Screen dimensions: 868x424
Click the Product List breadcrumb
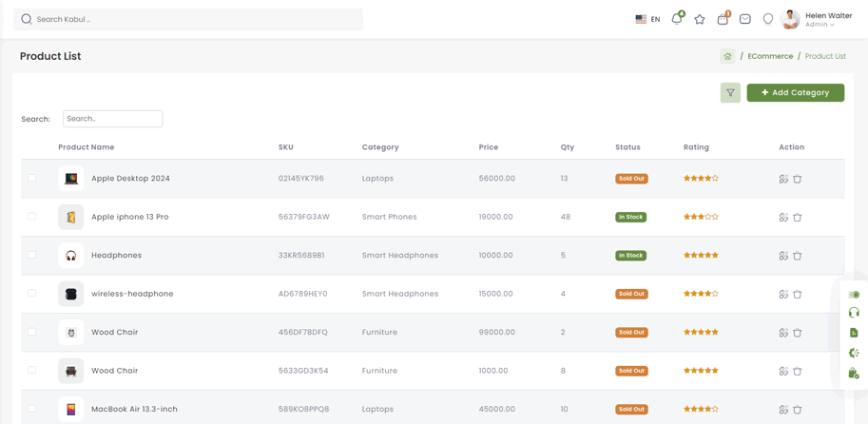point(825,56)
